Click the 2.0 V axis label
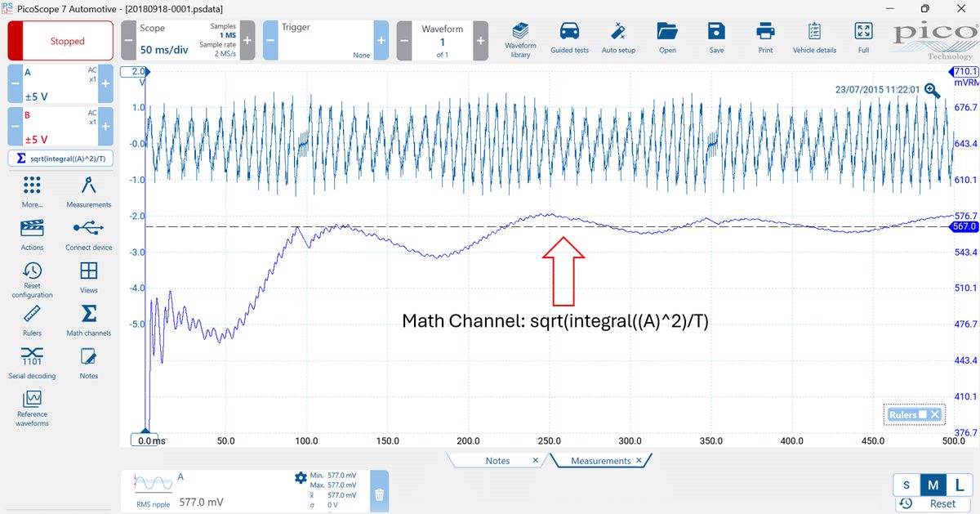Image resolution: width=980 pixels, height=514 pixels. (138, 72)
